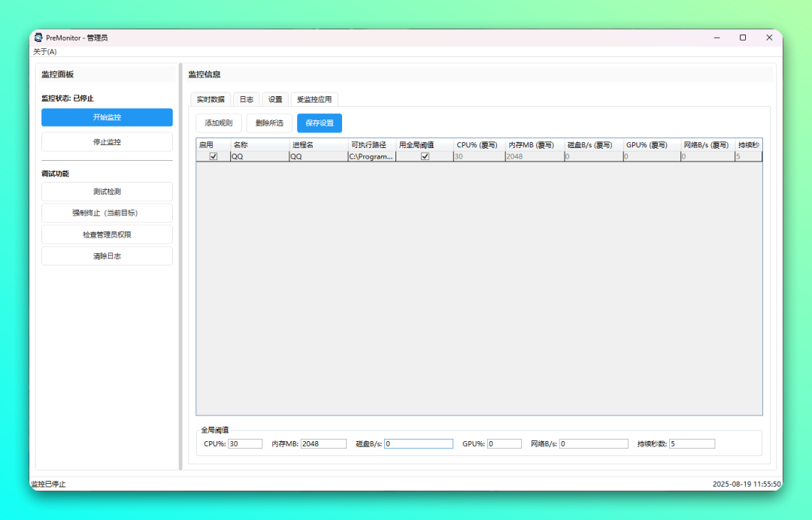Click the 添加规则 button
The width and height of the screenshot is (812, 520).
click(219, 123)
